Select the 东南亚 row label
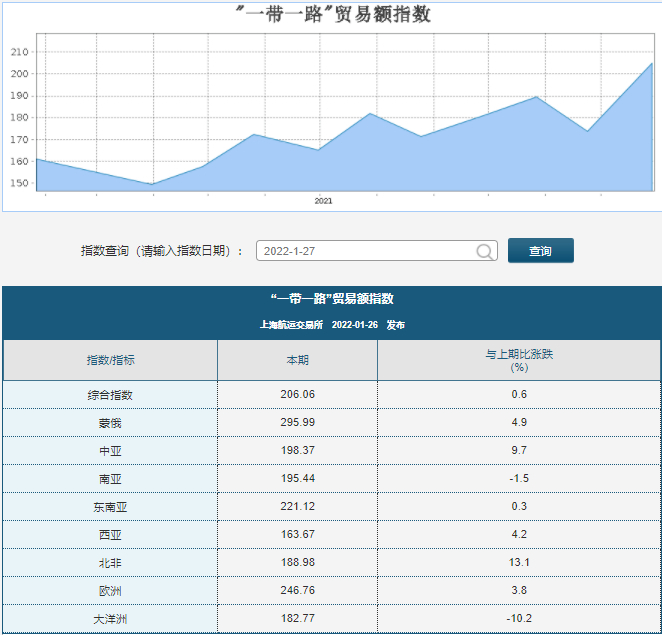 coord(110,507)
